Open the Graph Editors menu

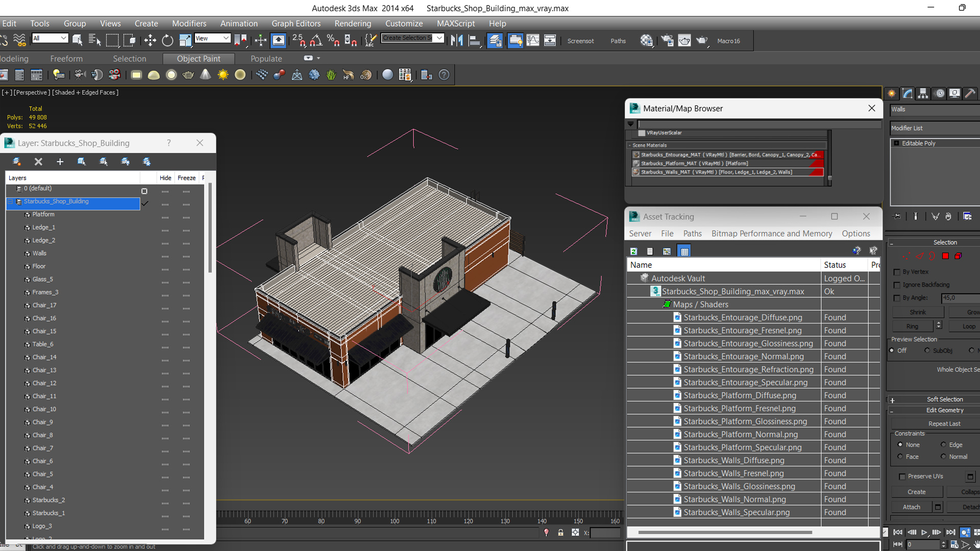[x=296, y=23]
